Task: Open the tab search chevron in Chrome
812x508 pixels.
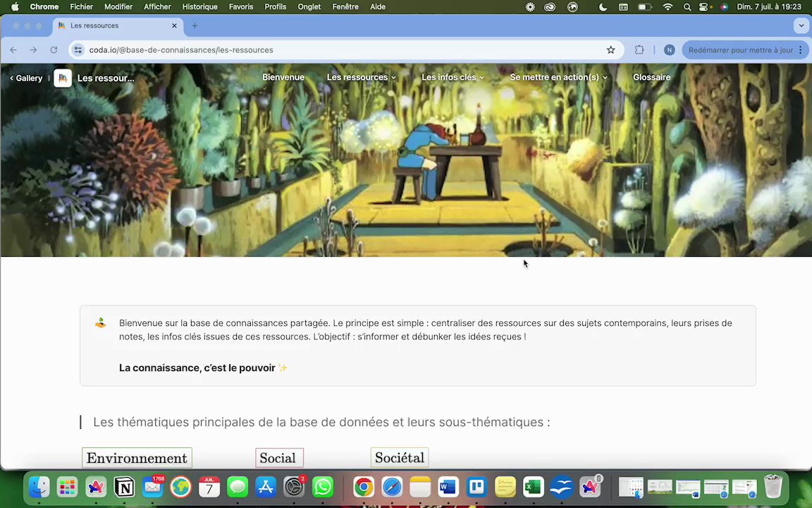Action: pos(801,25)
